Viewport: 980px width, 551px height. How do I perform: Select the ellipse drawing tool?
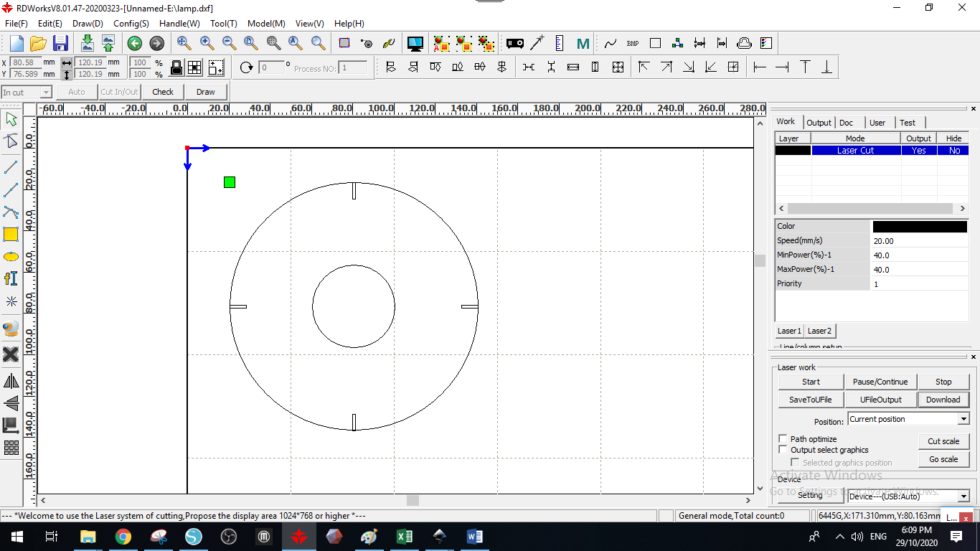[11, 256]
